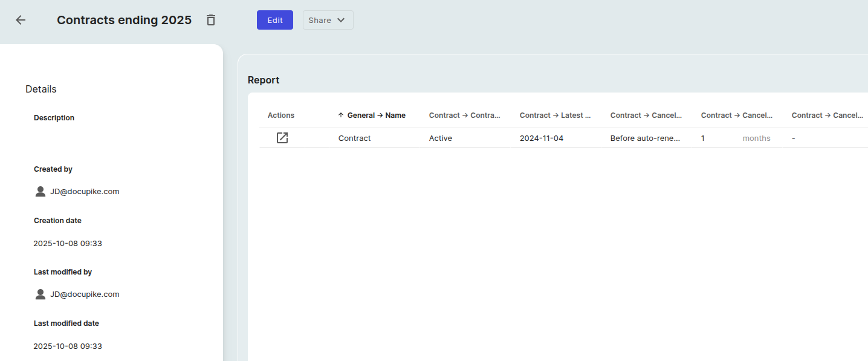This screenshot has height=361, width=868.
Task: Sort by the Contract → Latest column header
Action: [554, 115]
